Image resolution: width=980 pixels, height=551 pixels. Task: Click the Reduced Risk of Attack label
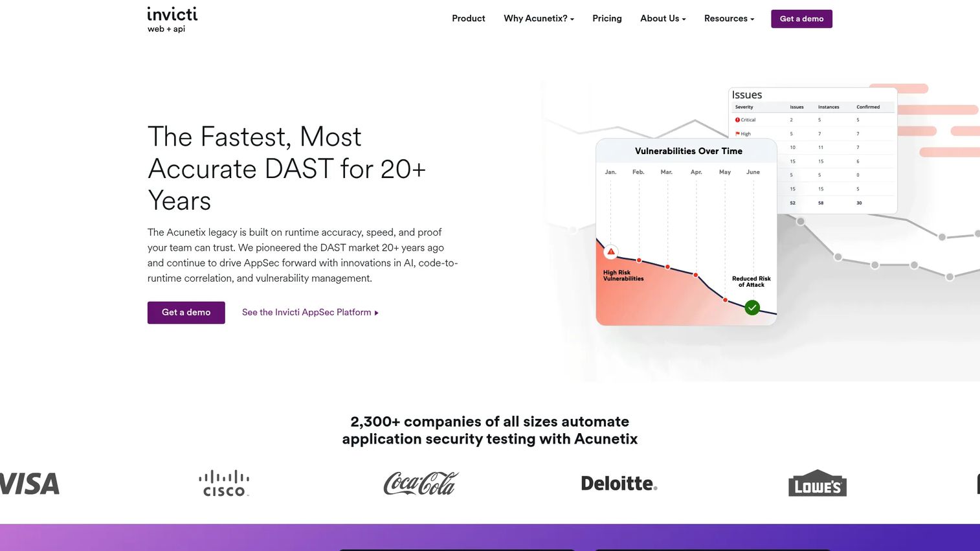click(752, 282)
